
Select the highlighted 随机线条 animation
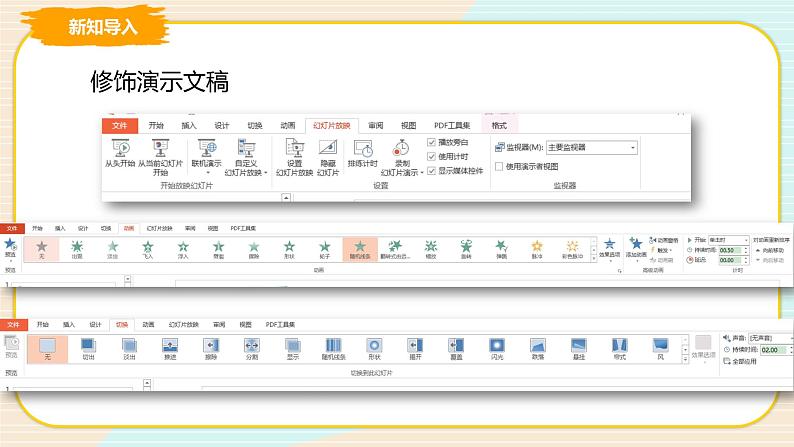click(360, 249)
